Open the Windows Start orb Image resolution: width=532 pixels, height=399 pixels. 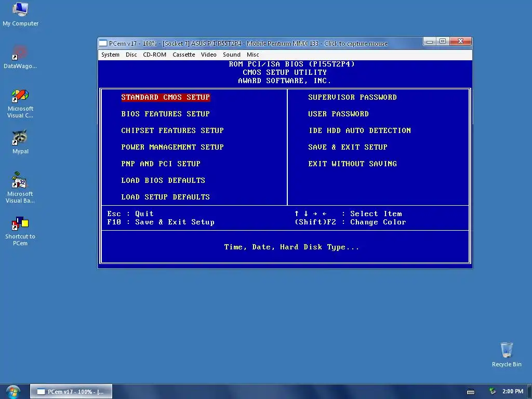13,392
